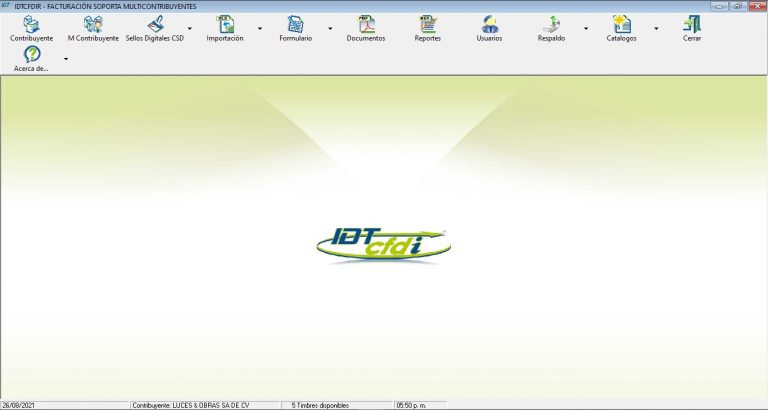
Task: Expand the Respaldo dropdown arrow
Action: pos(586,28)
